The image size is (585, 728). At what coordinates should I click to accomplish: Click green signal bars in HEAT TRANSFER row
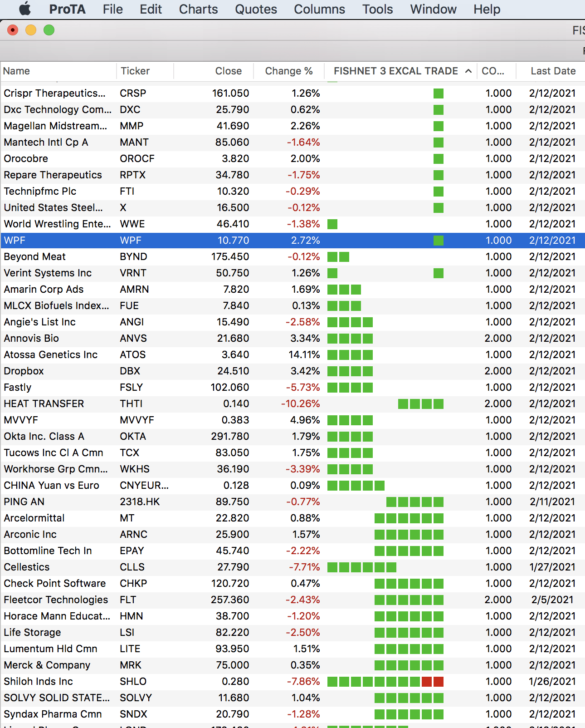421,404
